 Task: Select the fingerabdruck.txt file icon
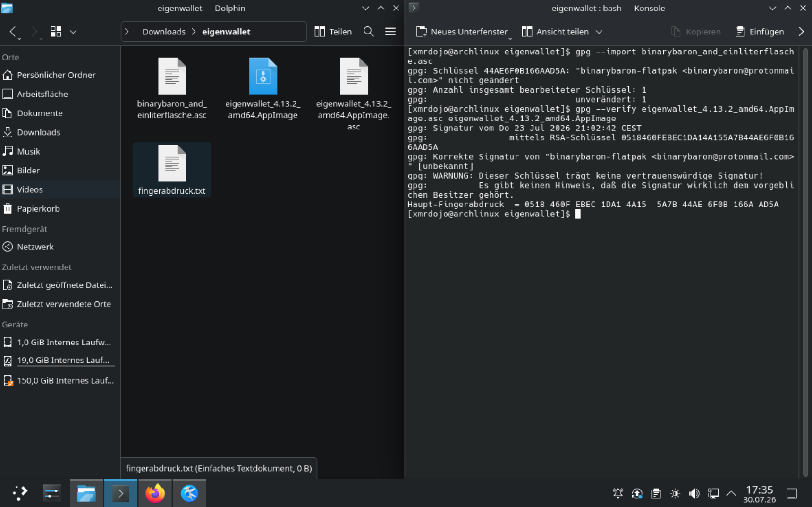click(x=172, y=163)
